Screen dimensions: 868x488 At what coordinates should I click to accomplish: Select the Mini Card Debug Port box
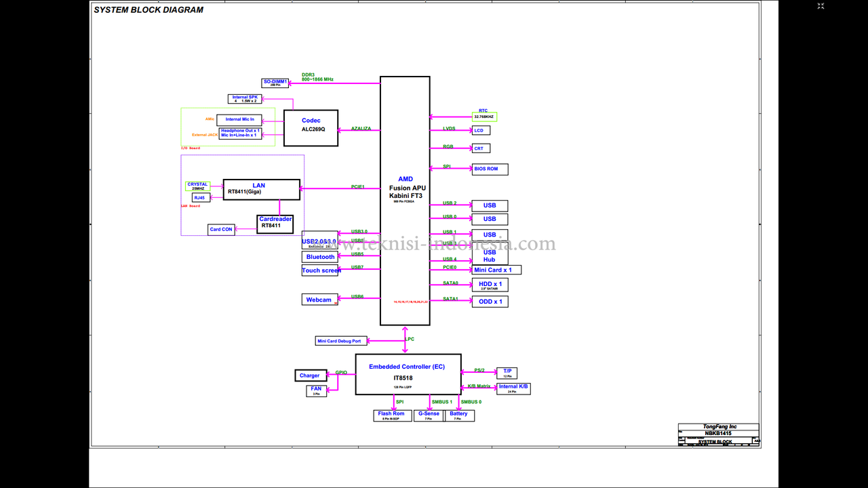341,341
